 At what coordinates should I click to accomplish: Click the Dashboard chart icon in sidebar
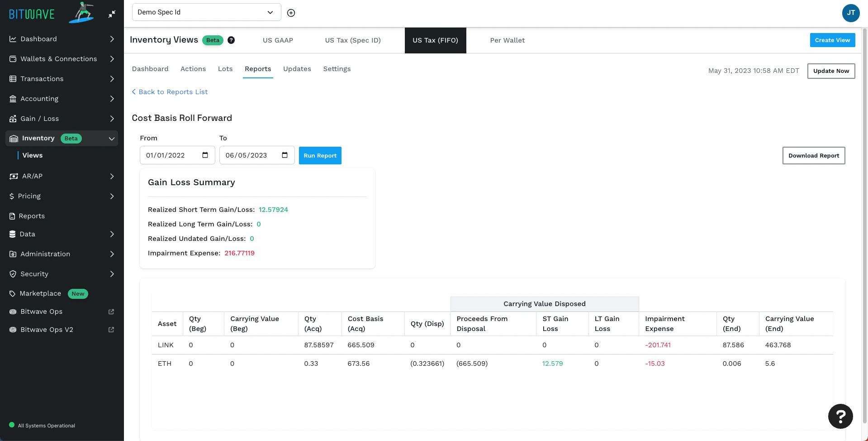click(x=13, y=39)
